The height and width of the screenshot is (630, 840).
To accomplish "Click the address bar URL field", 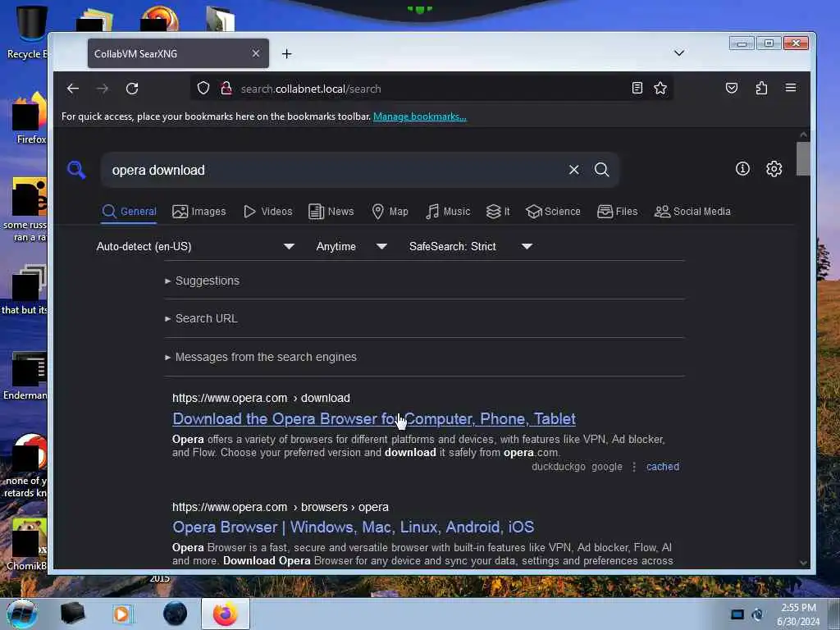I will pos(431,89).
